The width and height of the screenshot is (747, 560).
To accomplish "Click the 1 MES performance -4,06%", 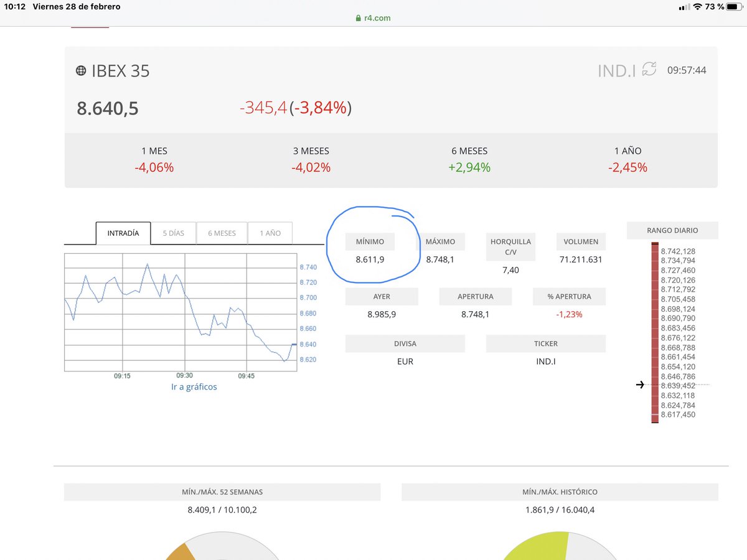I will point(154,167).
